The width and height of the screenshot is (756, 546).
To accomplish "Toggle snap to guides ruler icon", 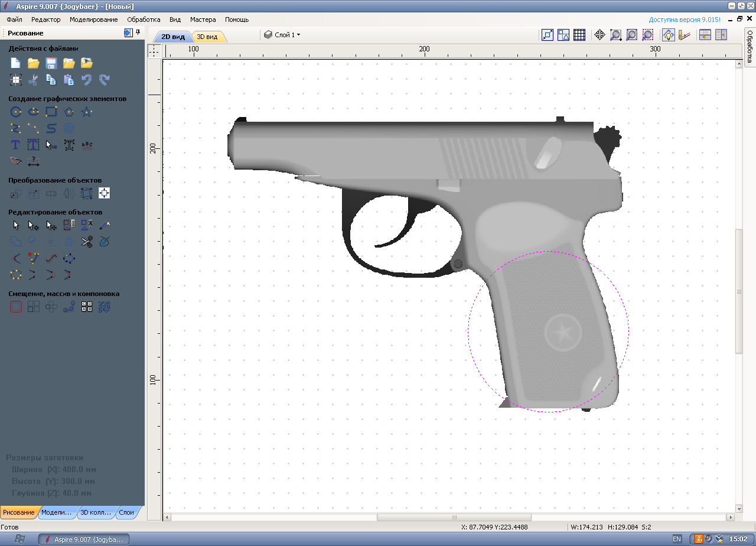I will 684,35.
